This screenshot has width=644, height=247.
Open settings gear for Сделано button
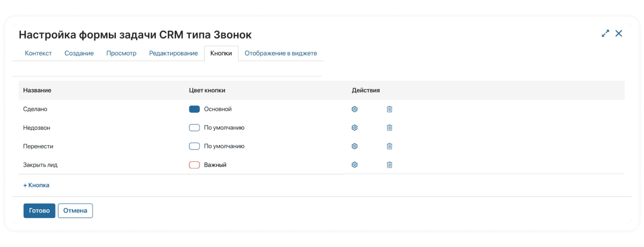coord(355,109)
